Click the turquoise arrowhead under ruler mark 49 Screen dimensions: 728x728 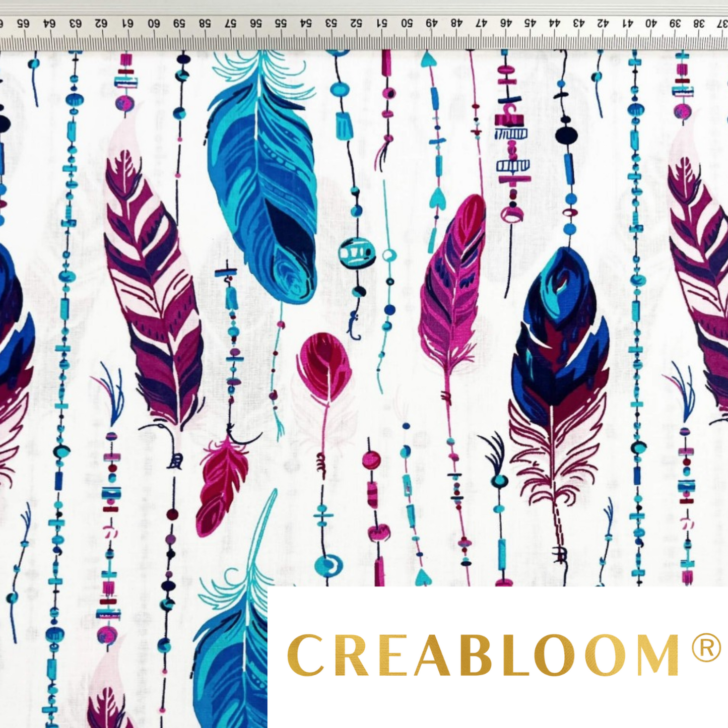(428, 59)
